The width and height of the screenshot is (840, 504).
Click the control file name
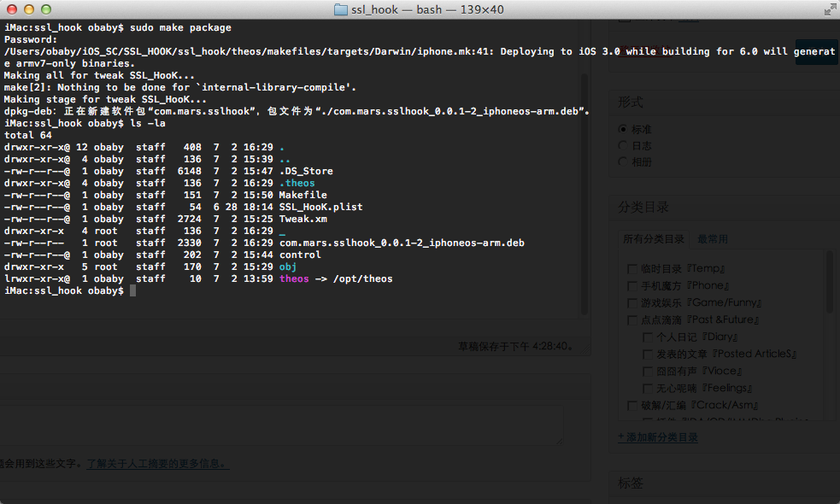[300, 255]
